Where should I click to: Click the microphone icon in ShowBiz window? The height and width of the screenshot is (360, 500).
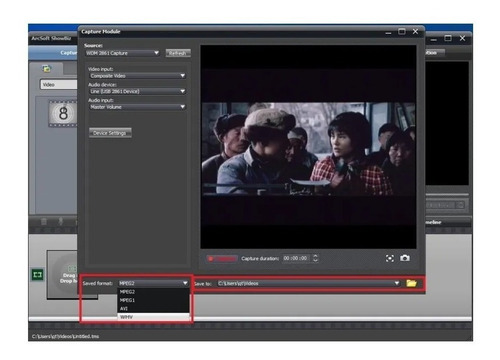click(x=61, y=221)
